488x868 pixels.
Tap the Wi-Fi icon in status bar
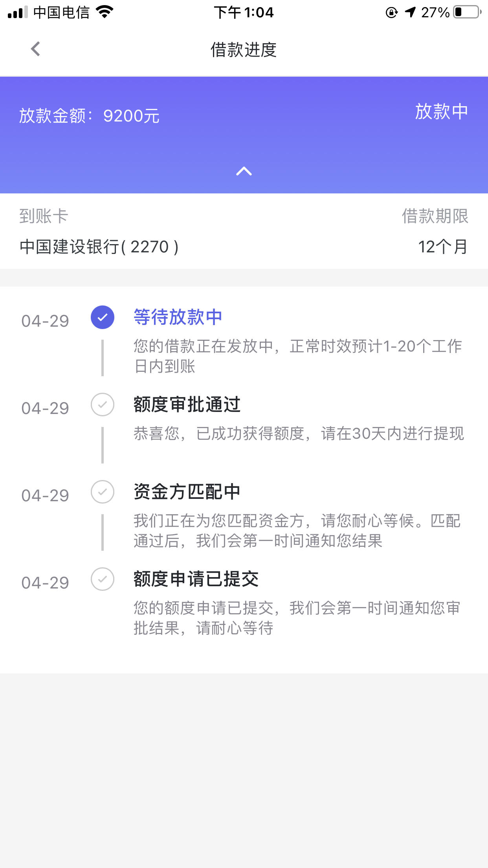point(105,12)
